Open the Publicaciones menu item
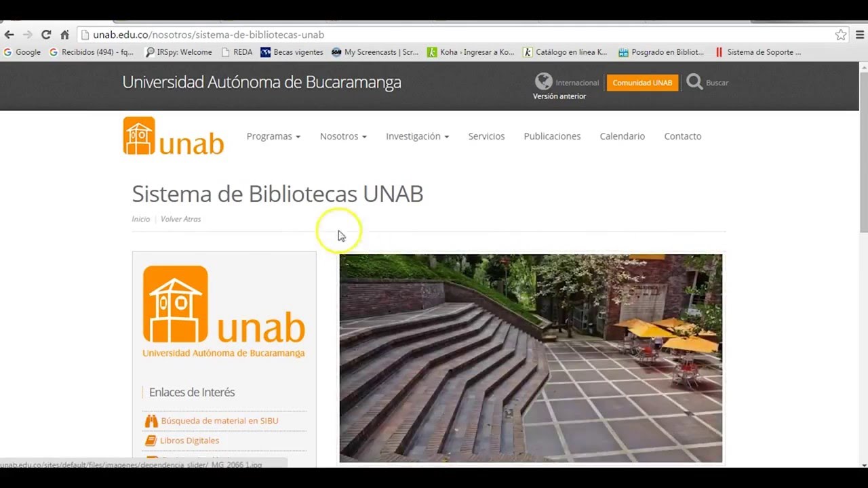The width and height of the screenshot is (868, 488). pyautogui.click(x=552, y=136)
